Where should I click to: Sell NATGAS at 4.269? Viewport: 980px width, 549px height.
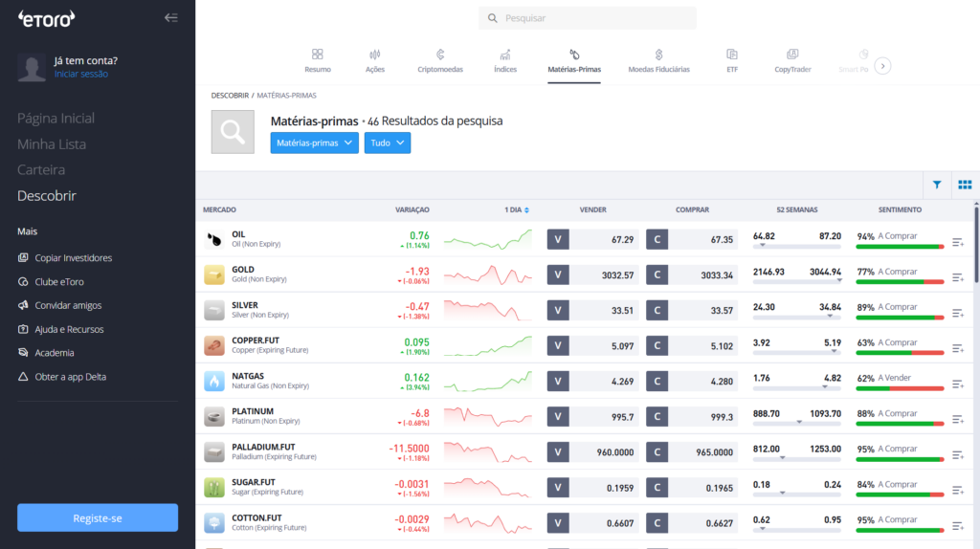pyautogui.click(x=592, y=381)
